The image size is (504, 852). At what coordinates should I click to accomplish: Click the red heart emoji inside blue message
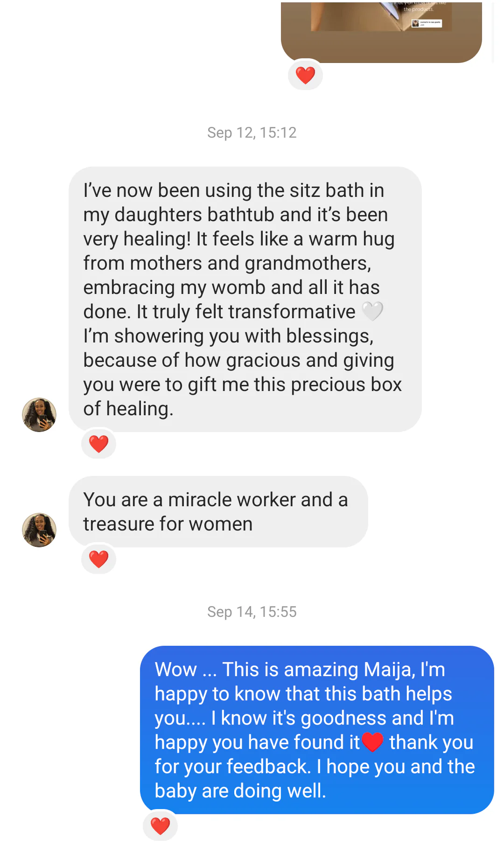click(372, 742)
